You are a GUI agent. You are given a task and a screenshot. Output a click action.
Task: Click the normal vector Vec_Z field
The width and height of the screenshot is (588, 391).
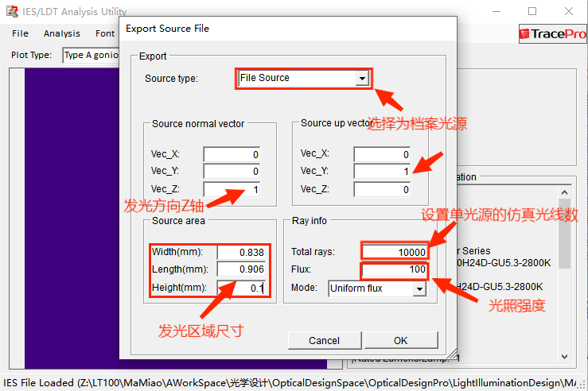point(232,189)
